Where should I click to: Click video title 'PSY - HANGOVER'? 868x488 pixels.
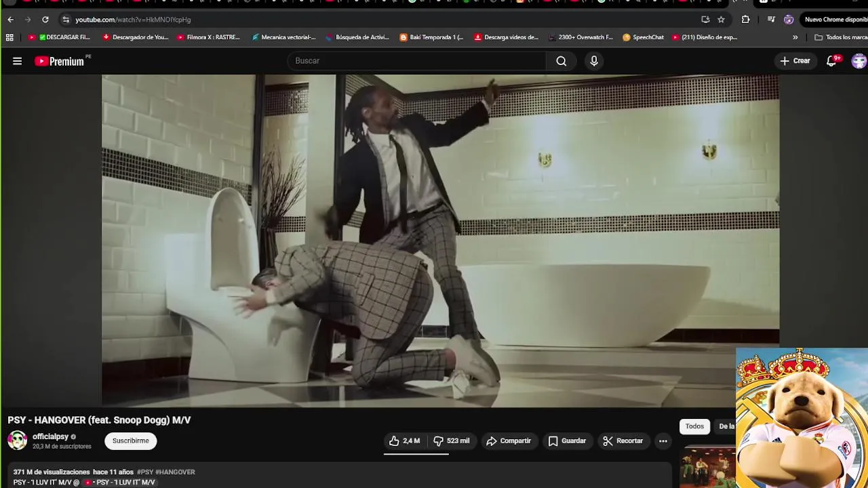click(99, 420)
